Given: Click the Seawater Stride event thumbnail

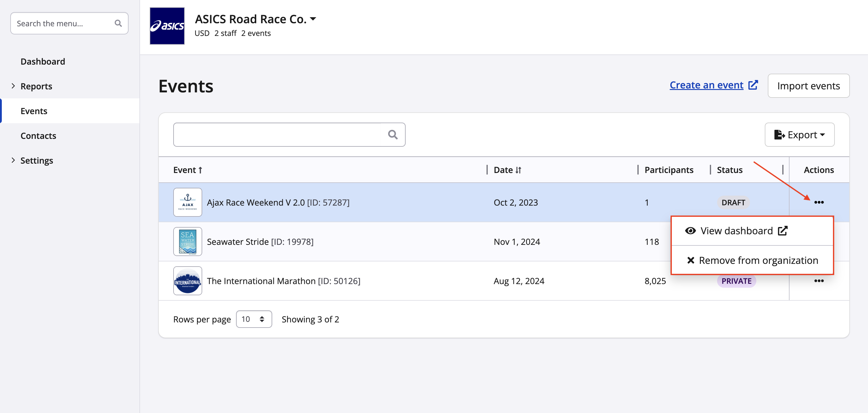Looking at the screenshot, I should 188,242.
